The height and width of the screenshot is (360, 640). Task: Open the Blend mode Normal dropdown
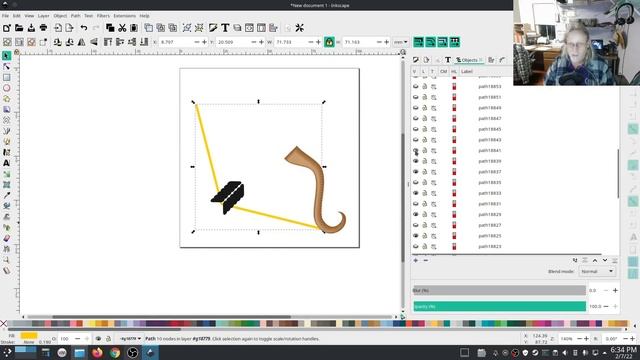[x=597, y=271]
